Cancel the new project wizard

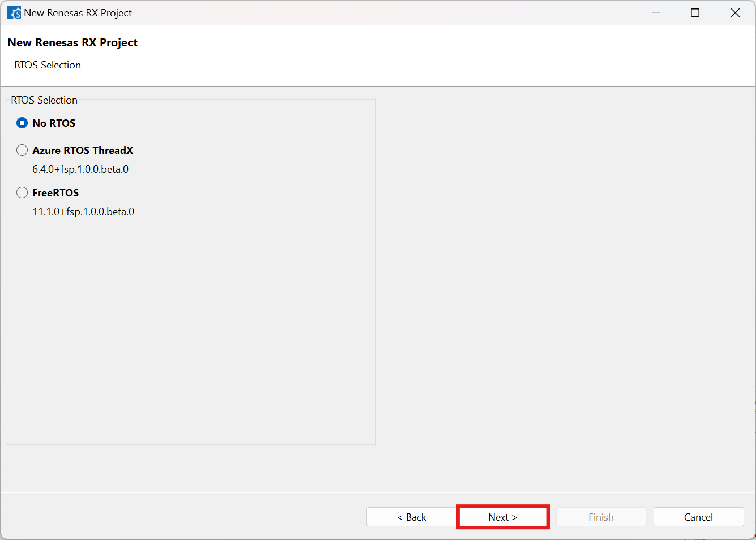(698, 517)
